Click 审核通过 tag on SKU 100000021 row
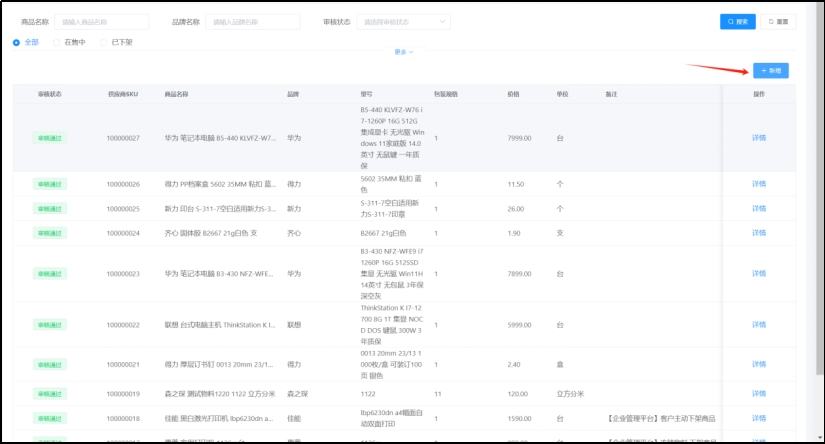 point(49,365)
